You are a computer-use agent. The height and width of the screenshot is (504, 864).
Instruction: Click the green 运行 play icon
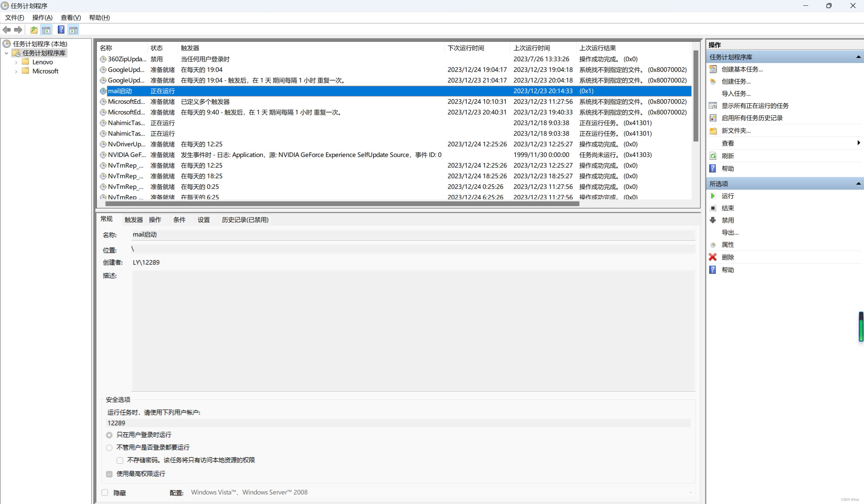pos(713,196)
